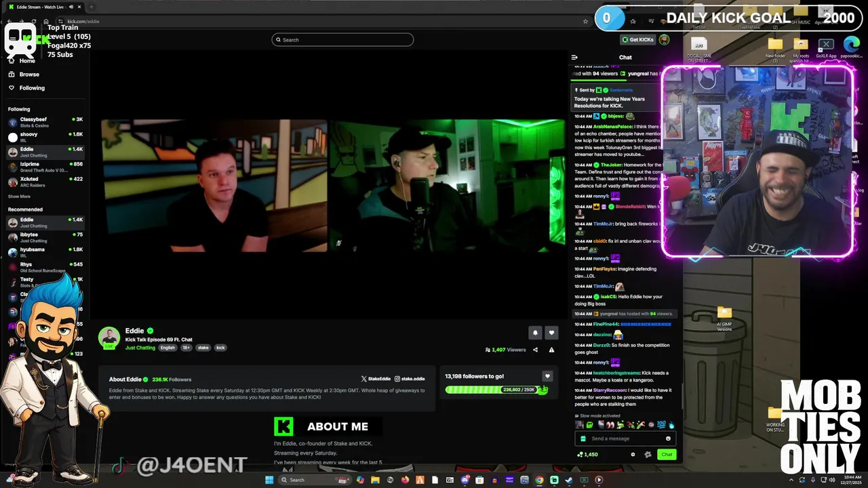Open Firefox from the taskbar
Image resolution: width=868 pixels, height=488 pixels.
pos(405,480)
